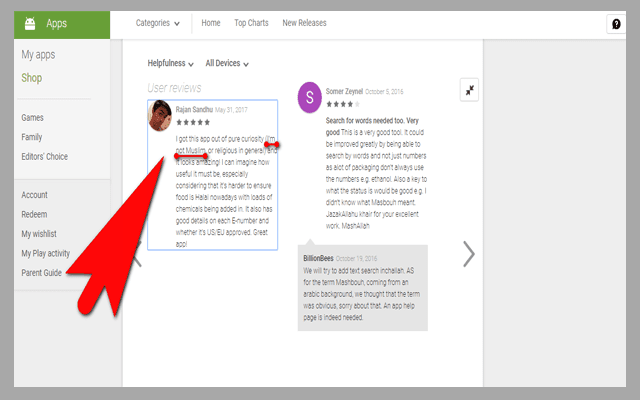Open My apps in sidebar
The height and width of the screenshot is (400, 640).
click(39, 55)
